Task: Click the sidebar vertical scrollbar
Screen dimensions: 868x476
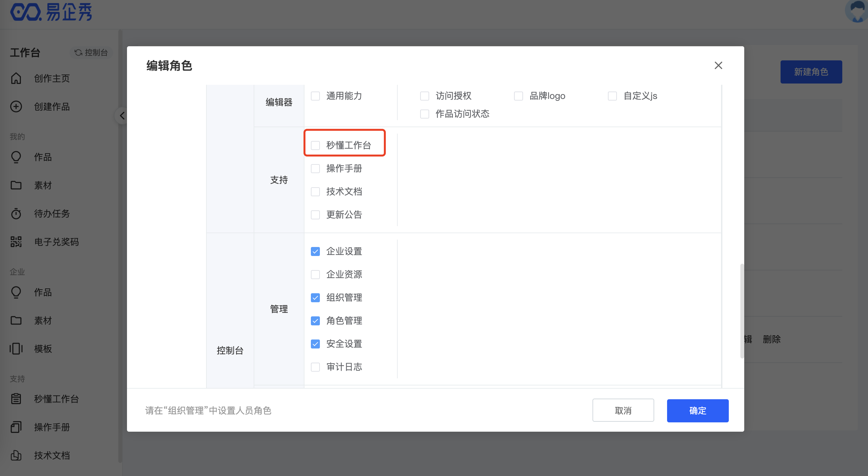Action: click(120, 246)
